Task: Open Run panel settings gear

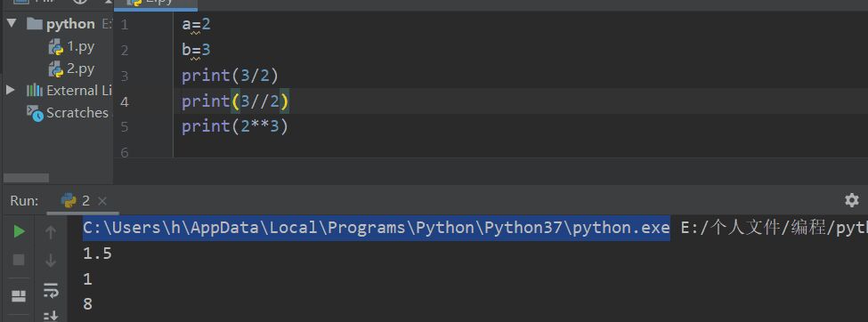Action: 852,200
